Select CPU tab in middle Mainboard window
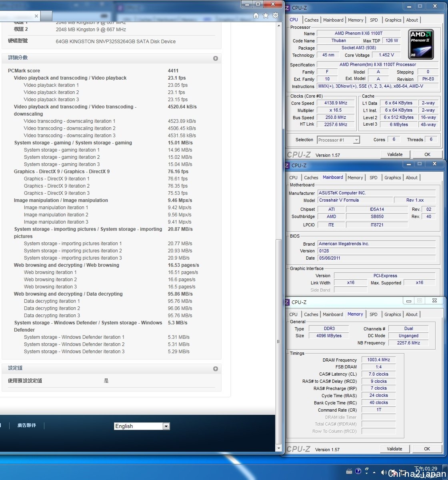The image size is (448, 480). coord(294,178)
